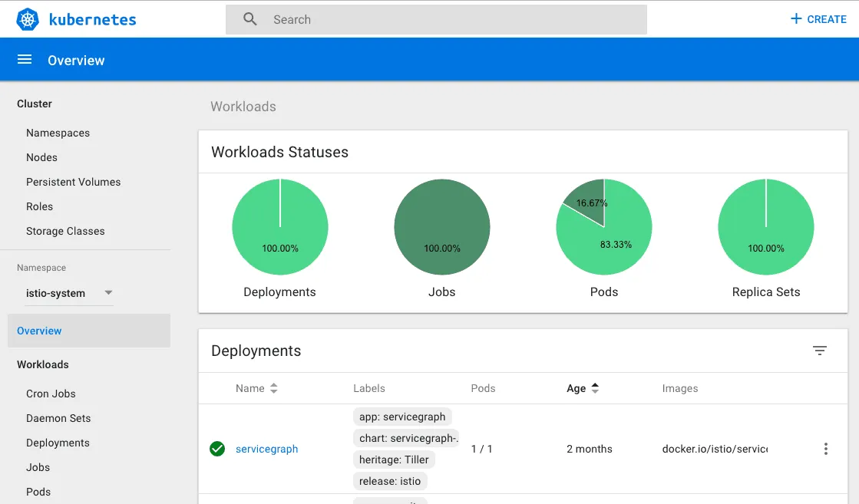
Task: Open the navigation hamburger menu
Action: [x=25, y=58]
